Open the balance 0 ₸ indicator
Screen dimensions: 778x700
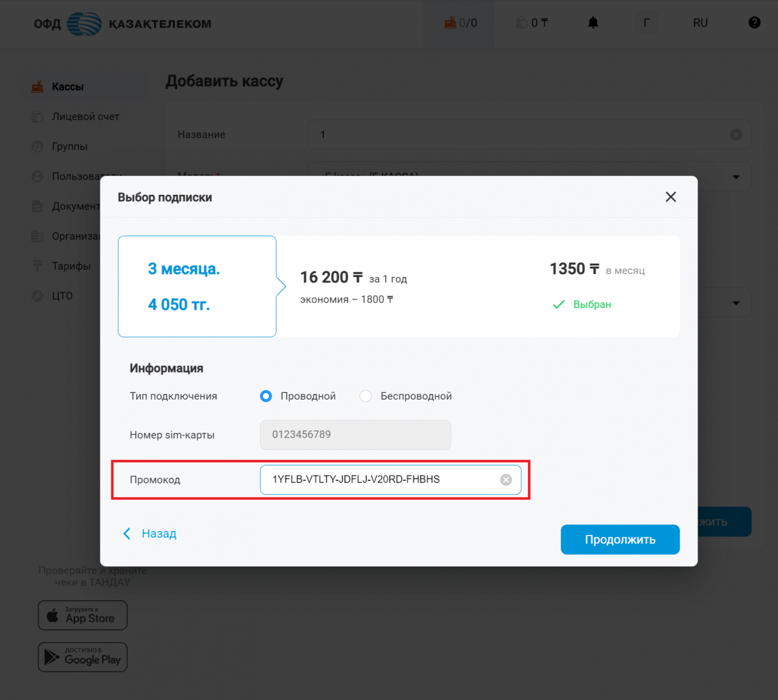[532, 23]
